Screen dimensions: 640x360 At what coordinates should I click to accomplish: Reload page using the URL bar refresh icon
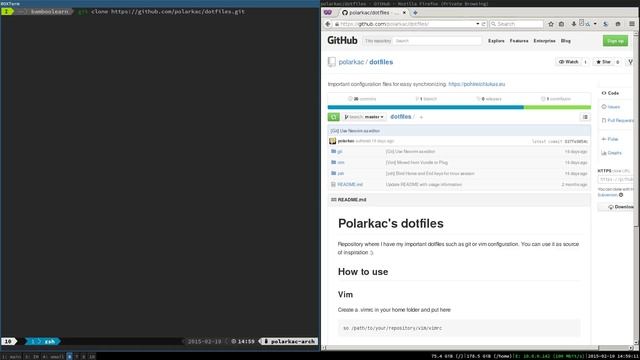pyautogui.click(x=484, y=24)
